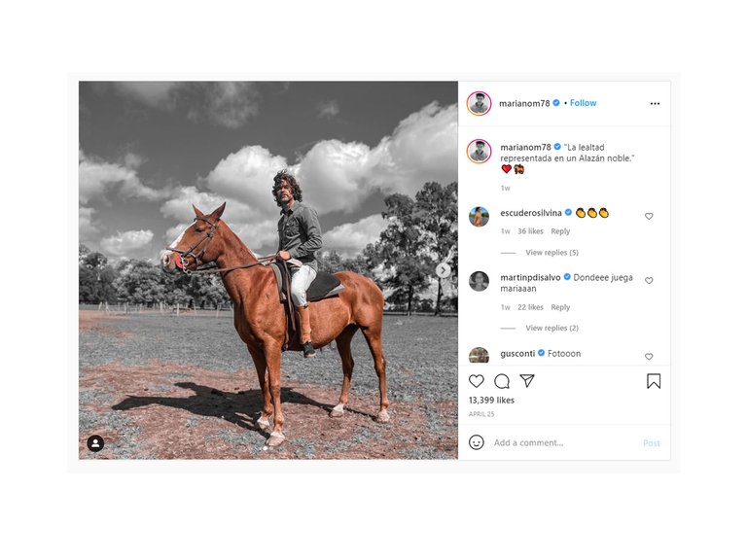Open the 13,399 likes list
This screenshot has width=747, height=560.
pos(491,400)
